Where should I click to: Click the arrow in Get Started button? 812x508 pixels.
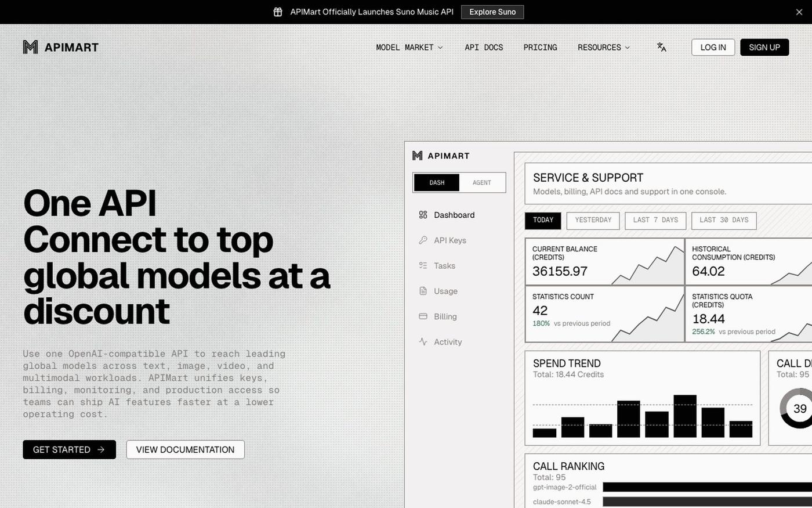[x=101, y=449]
